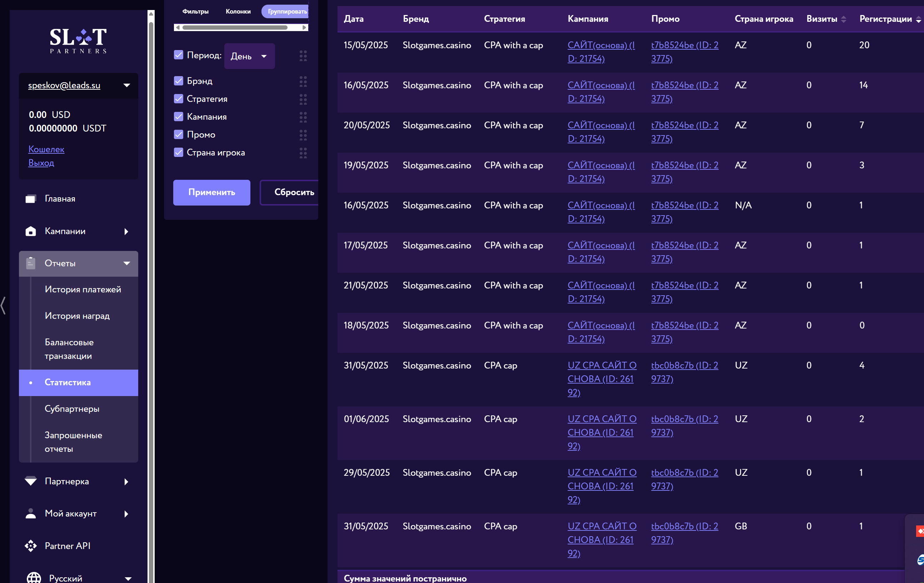
Task: Grab the Страна игрока drag handle
Action: click(x=303, y=153)
